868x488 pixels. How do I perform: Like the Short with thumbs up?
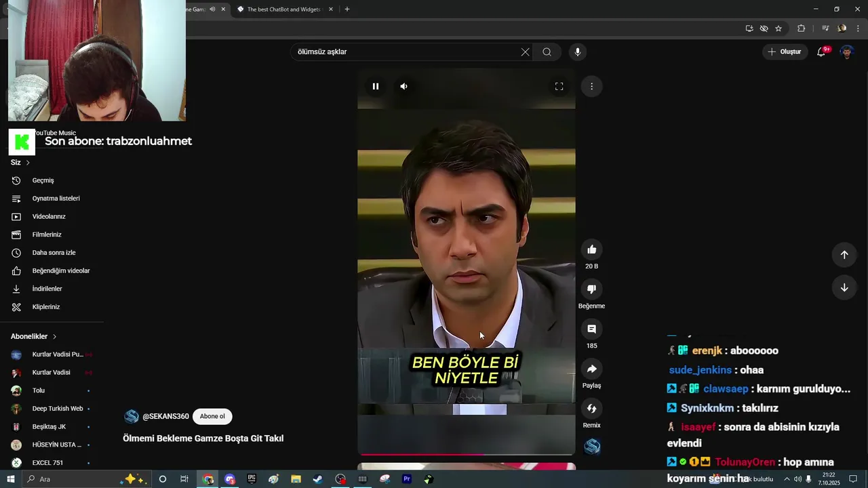click(x=591, y=249)
